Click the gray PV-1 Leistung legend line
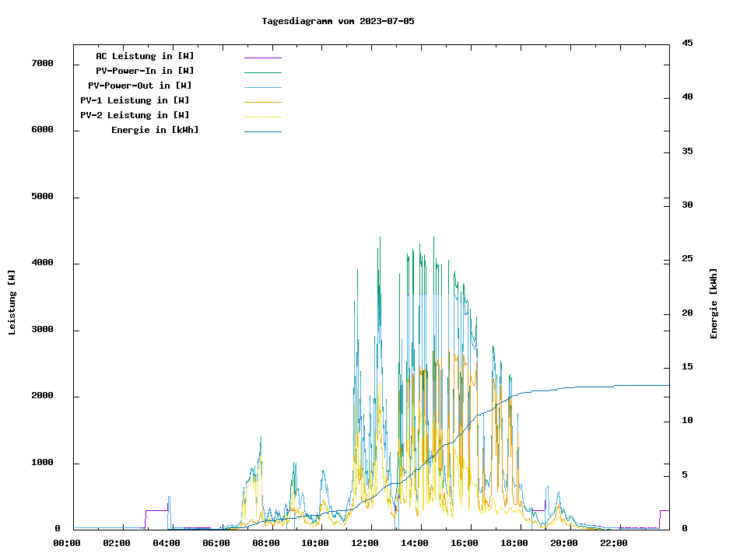 point(262,102)
